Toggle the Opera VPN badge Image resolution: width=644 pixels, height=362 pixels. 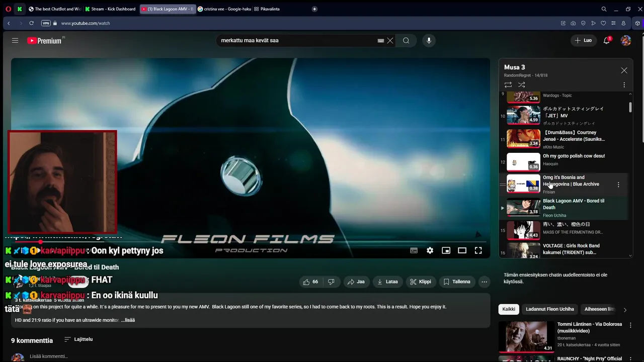pos(46,23)
